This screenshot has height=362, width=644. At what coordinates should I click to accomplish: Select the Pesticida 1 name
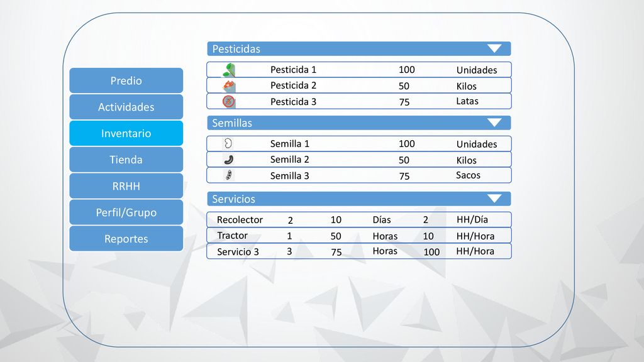coord(293,70)
